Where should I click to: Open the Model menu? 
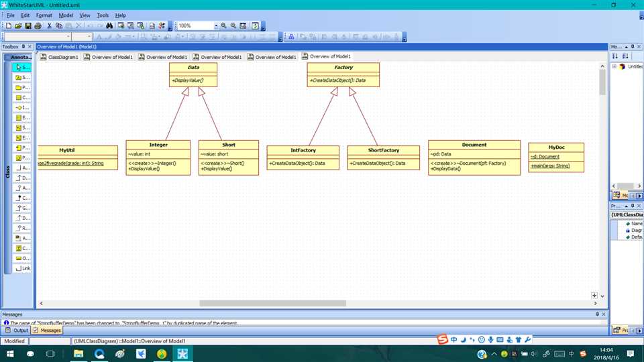pyautogui.click(x=66, y=15)
